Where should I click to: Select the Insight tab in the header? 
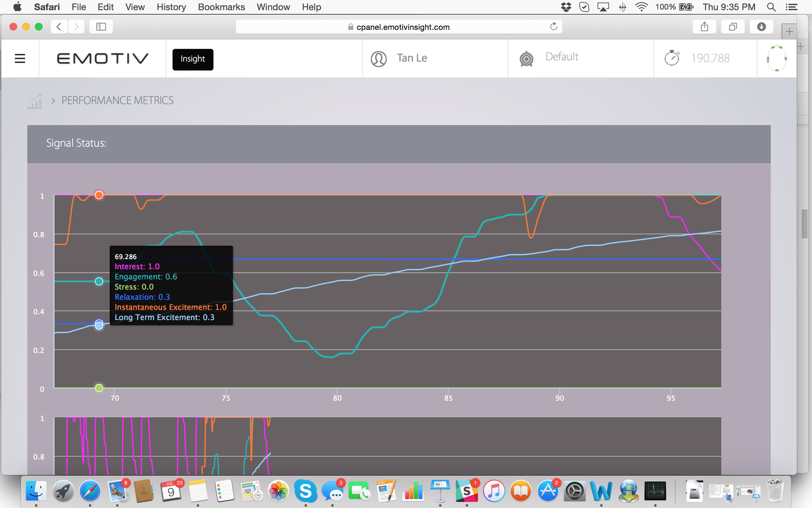pos(192,59)
